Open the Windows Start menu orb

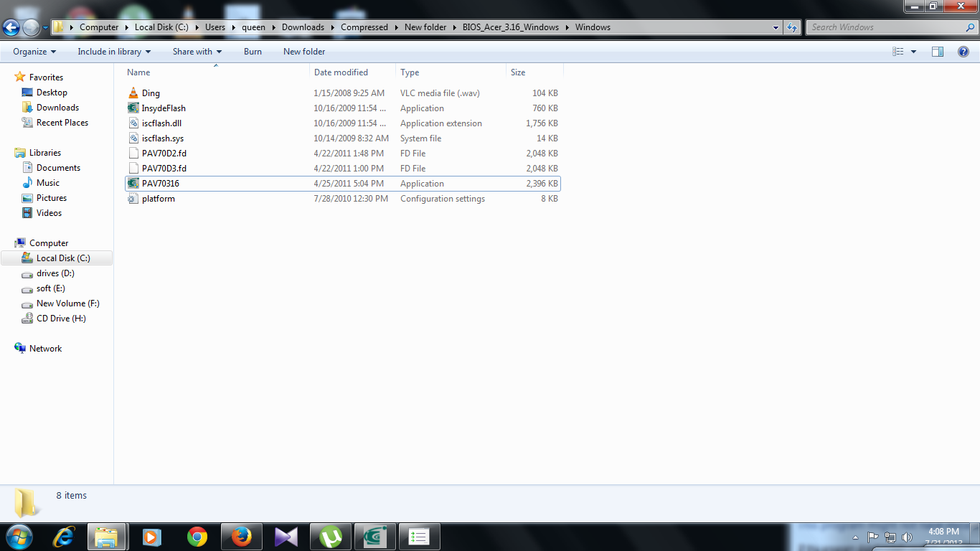(x=19, y=537)
